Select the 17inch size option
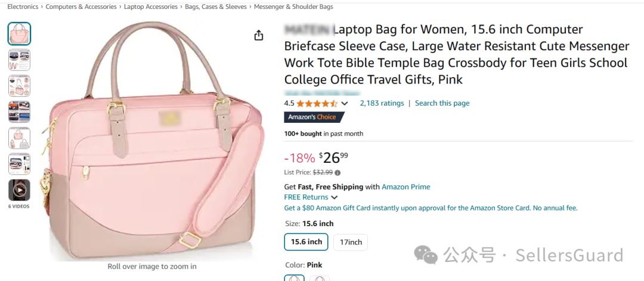 (351, 242)
